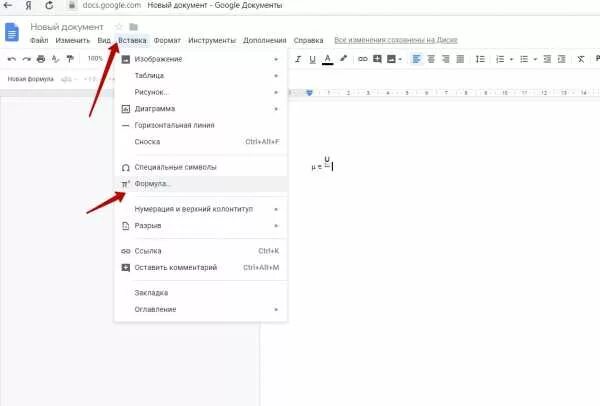600x406 pixels.
Task: Toggle underline formatting
Action: (313, 59)
